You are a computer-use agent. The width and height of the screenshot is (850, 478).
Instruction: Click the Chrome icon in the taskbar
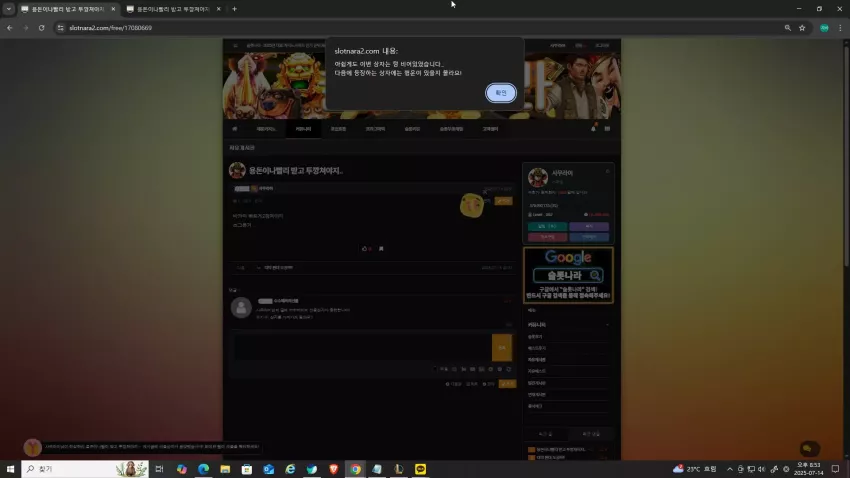point(355,469)
